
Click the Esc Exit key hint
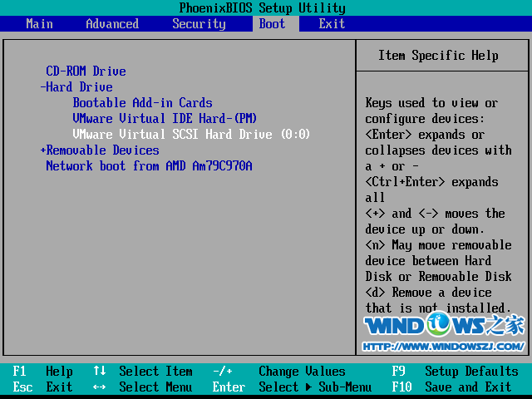coord(43,387)
